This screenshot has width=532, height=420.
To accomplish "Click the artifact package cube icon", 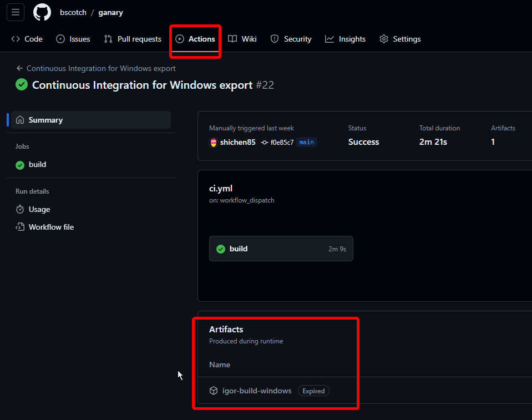I will (214, 391).
